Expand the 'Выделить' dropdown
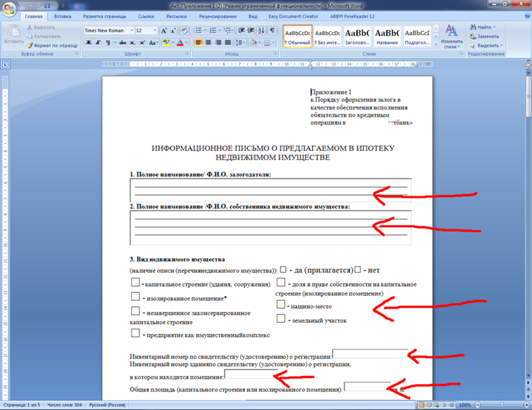This screenshot has width=532, height=410. tap(501, 45)
